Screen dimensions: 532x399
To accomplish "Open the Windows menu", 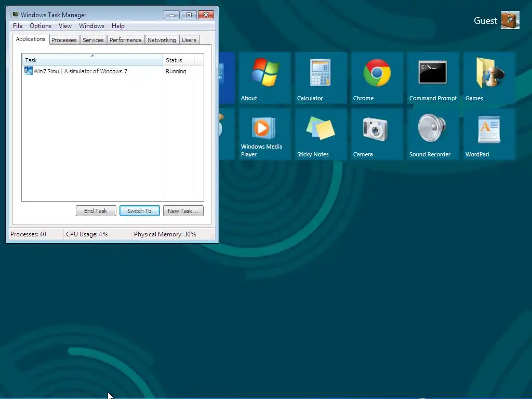I will point(91,26).
